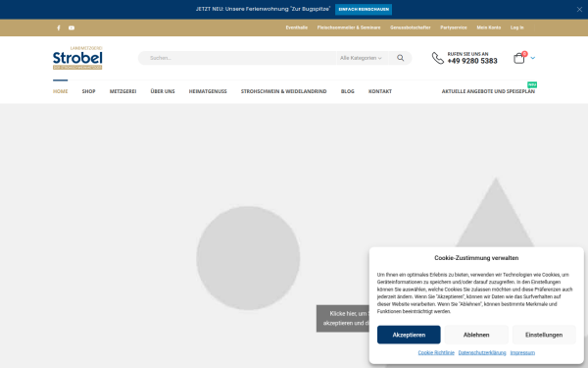Viewport: 588px width, 368px height.
Task: Open Strohschwein & Weidelandrind menu item
Action: click(283, 91)
